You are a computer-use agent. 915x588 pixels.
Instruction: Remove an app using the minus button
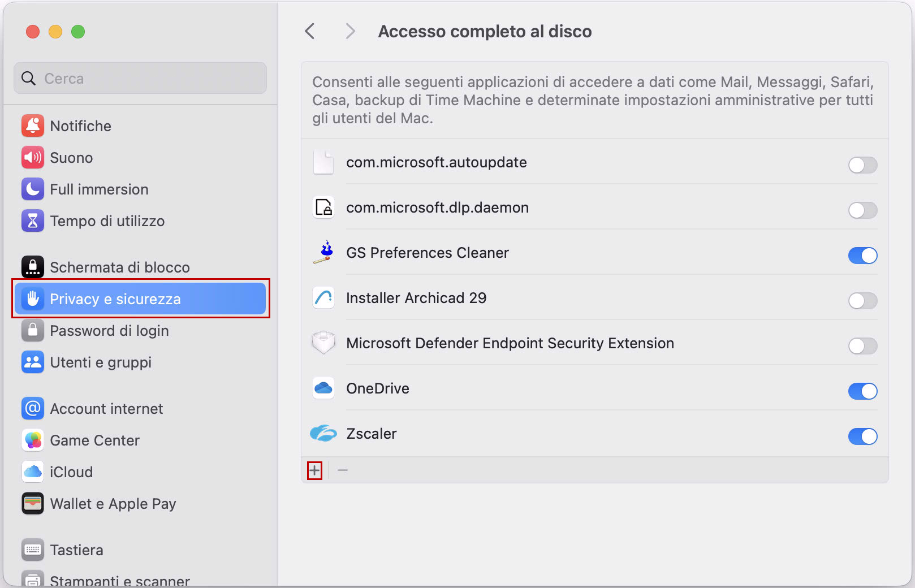click(342, 470)
